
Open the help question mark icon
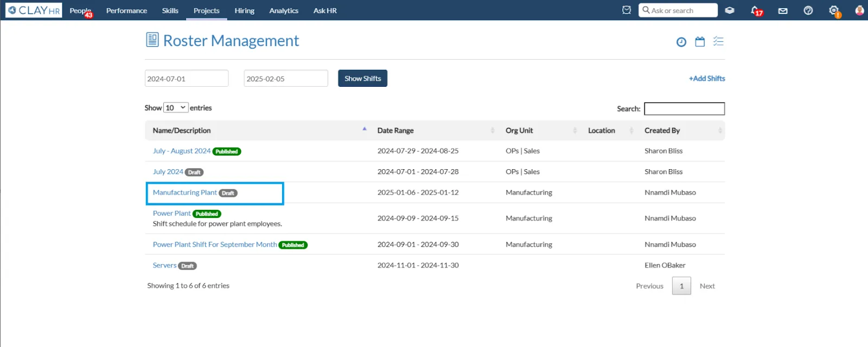click(x=808, y=10)
